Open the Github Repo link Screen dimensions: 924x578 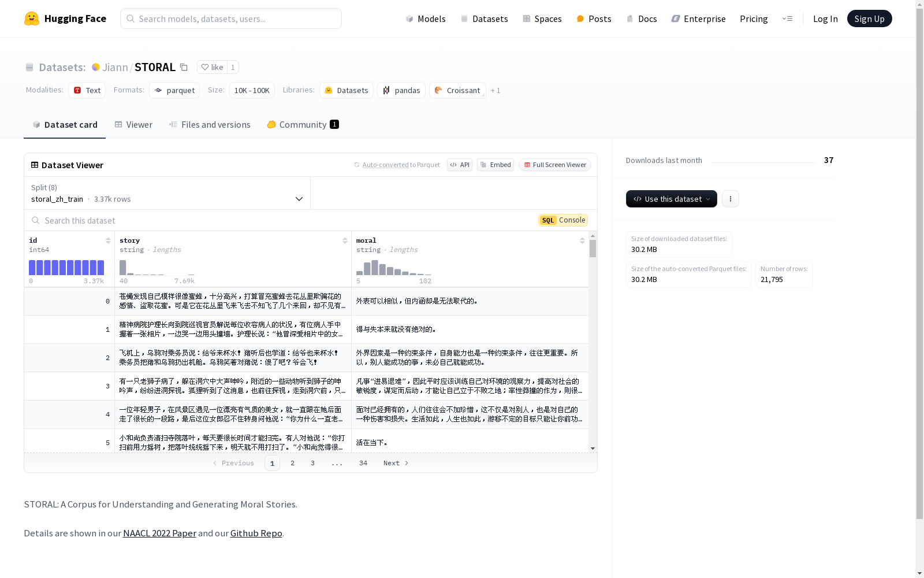click(256, 533)
